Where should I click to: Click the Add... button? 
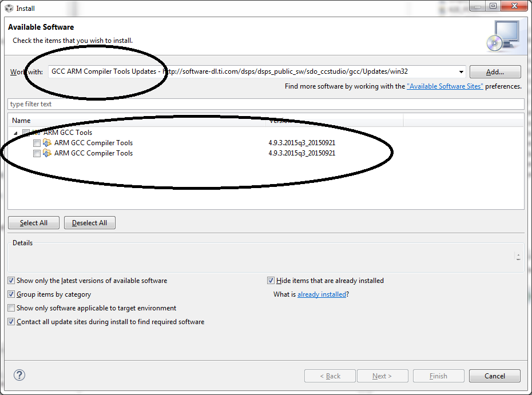[x=495, y=72]
